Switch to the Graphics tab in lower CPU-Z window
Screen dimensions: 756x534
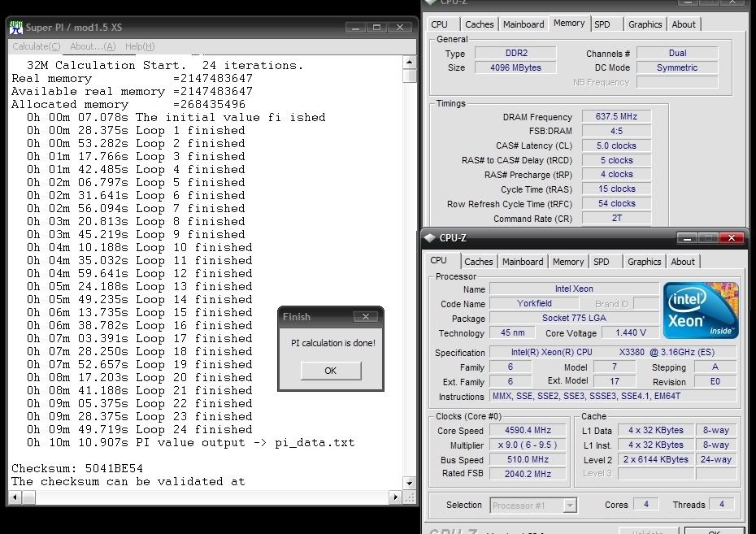(x=644, y=262)
